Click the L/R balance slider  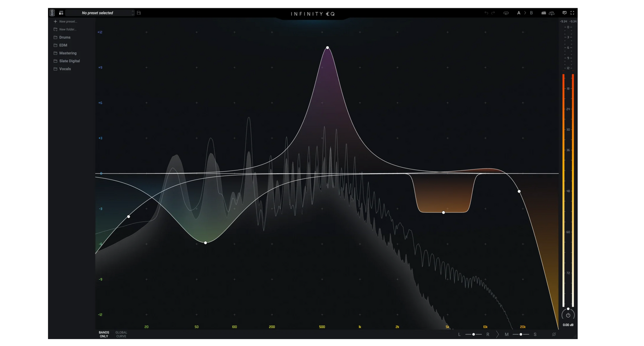pyautogui.click(x=473, y=335)
